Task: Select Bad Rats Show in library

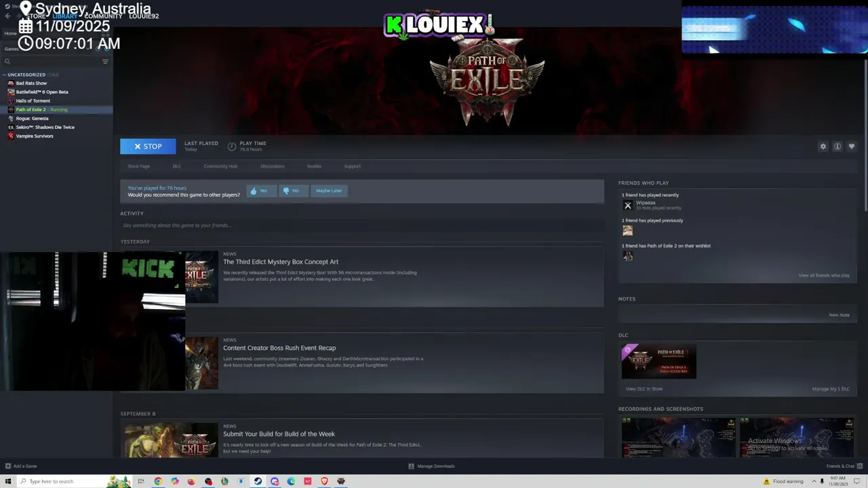Action: tap(31, 83)
